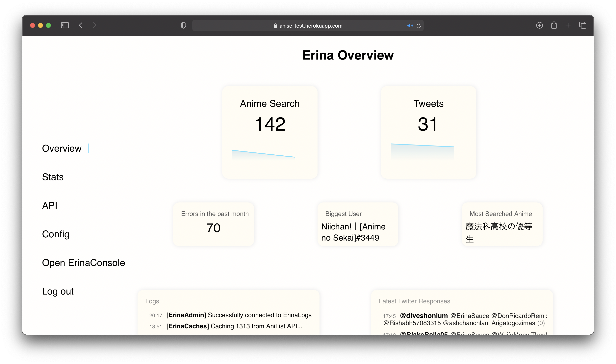Select Log out from sidebar
Image resolution: width=616 pixels, height=364 pixels.
(x=58, y=291)
